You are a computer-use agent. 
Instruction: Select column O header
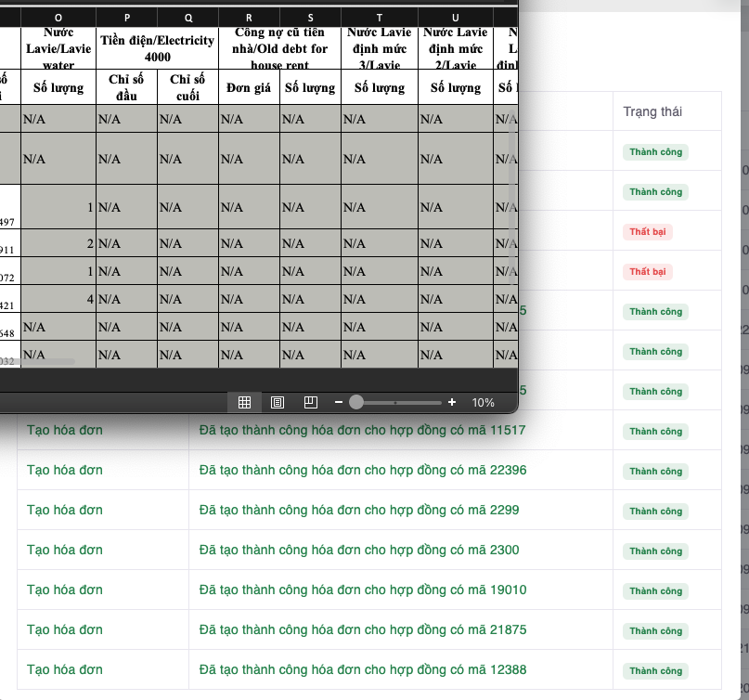click(59, 19)
